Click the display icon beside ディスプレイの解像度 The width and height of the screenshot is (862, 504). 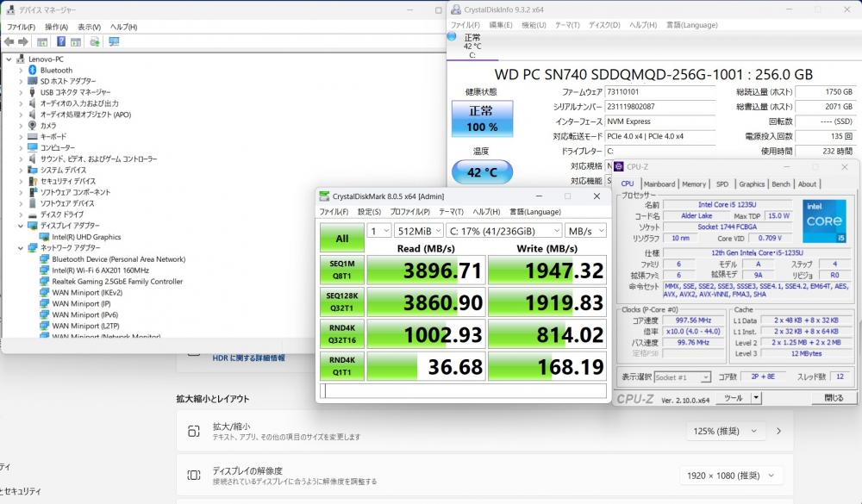[193, 476]
